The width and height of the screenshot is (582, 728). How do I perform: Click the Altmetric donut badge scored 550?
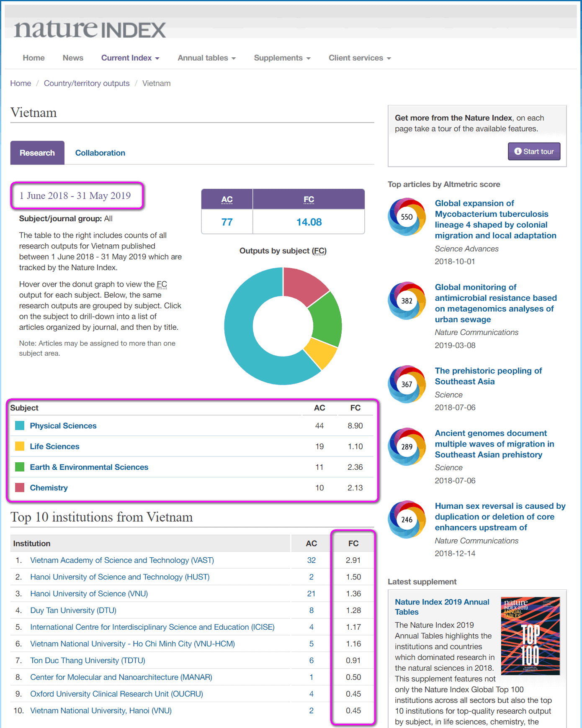pyautogui.click(x=407, y=217)
